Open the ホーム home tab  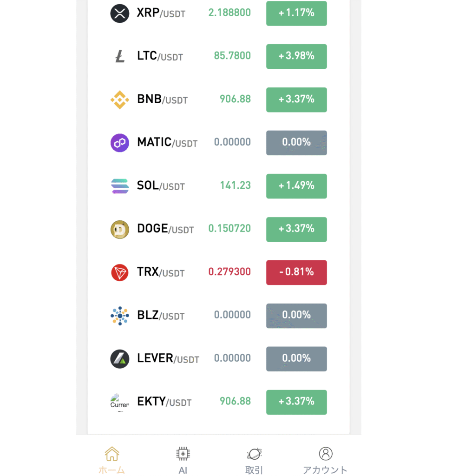point(112,460)
